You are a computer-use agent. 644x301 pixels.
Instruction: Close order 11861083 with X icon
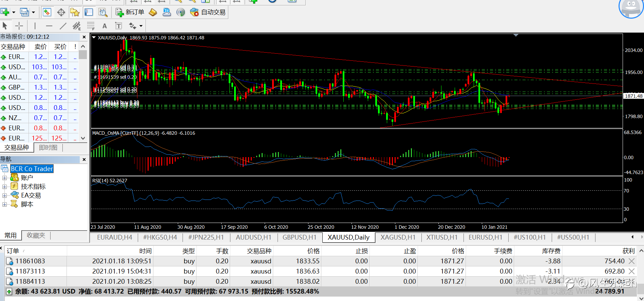631,261
